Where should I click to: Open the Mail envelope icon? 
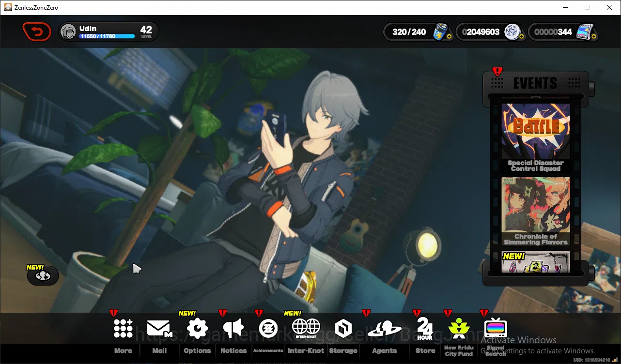[x=159, y=328]
